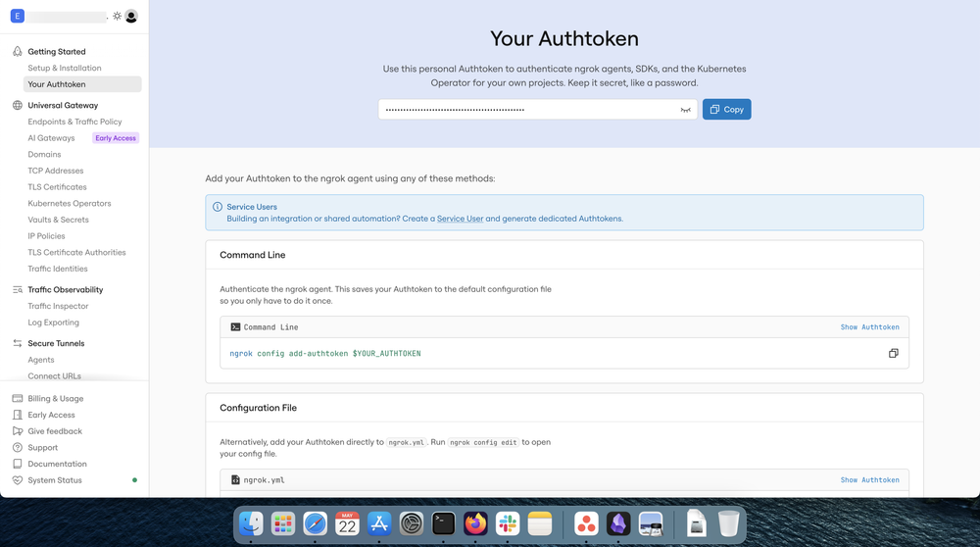This screenshot has height=547, width=980.
Task: Open Billing & Usage link
Action: pos(56,398)
